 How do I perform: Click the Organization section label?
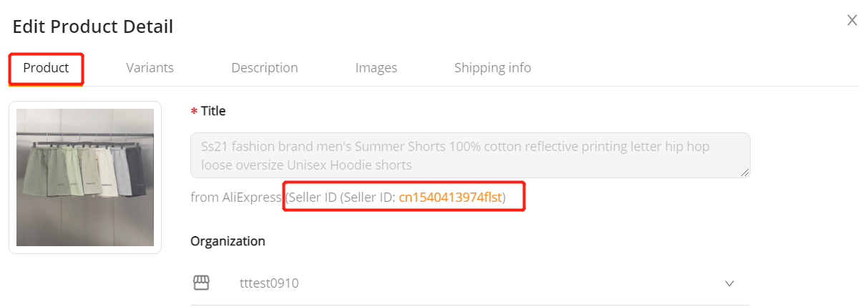[x=228, y=241]
